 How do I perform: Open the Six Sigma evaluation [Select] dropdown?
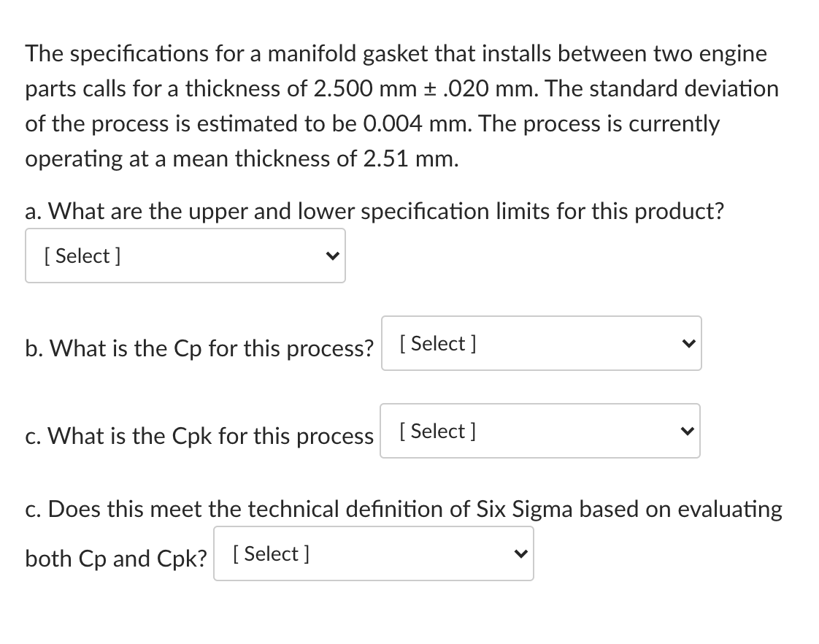[x=373, y=553]
